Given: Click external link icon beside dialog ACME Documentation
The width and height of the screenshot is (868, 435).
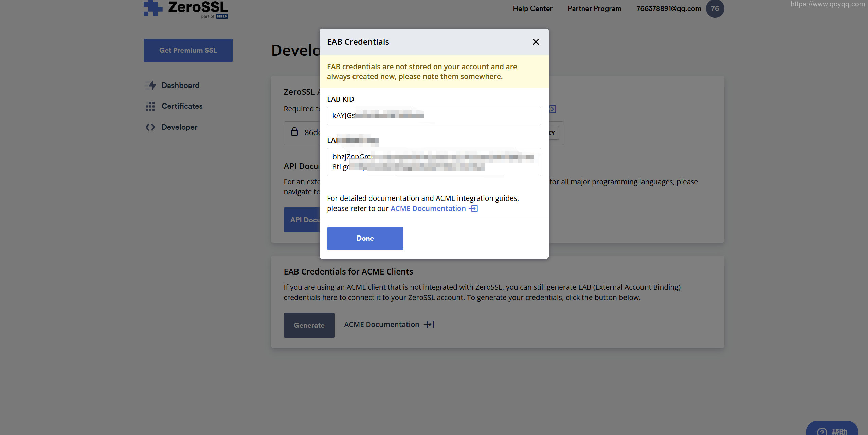Looking at the screenshot, I should [474, 208].
